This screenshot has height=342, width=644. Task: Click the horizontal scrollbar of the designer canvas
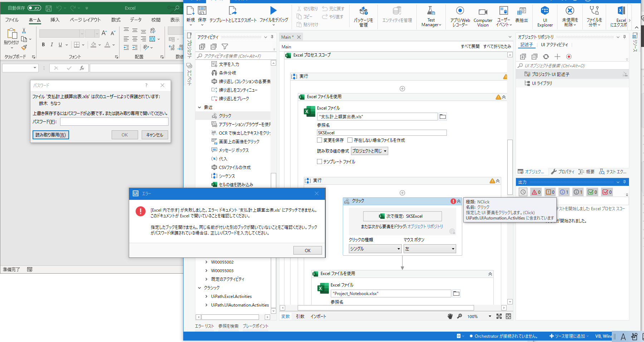(386, 308)
